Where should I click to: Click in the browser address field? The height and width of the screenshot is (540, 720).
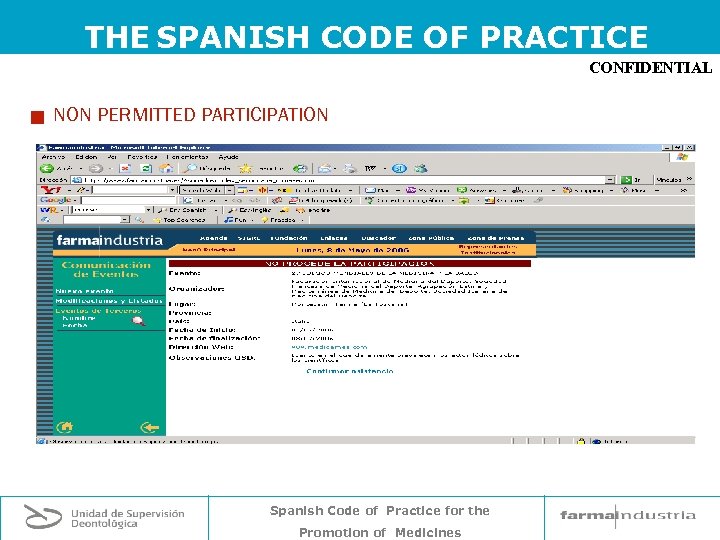344,180
